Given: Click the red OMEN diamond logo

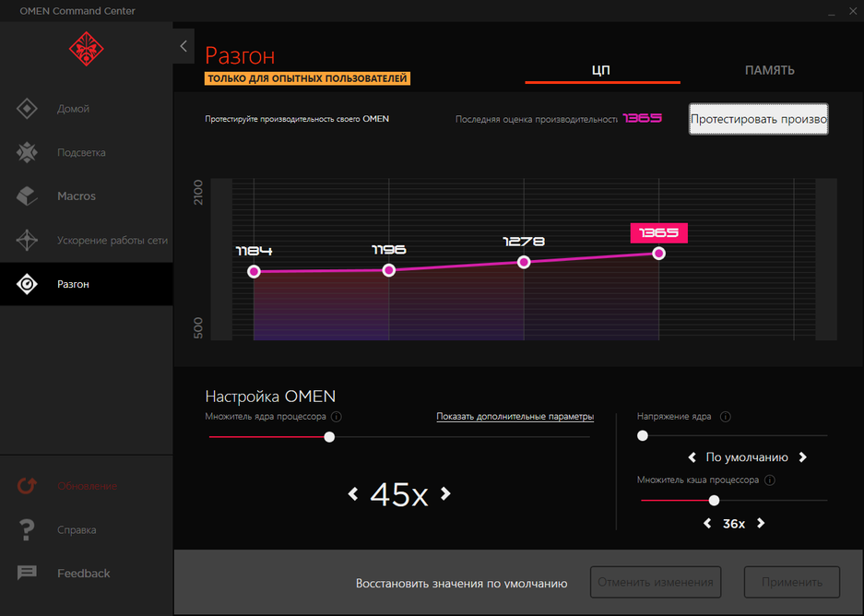Looking at the screenshot, I should pyautogui.click(x=87, y=49).
